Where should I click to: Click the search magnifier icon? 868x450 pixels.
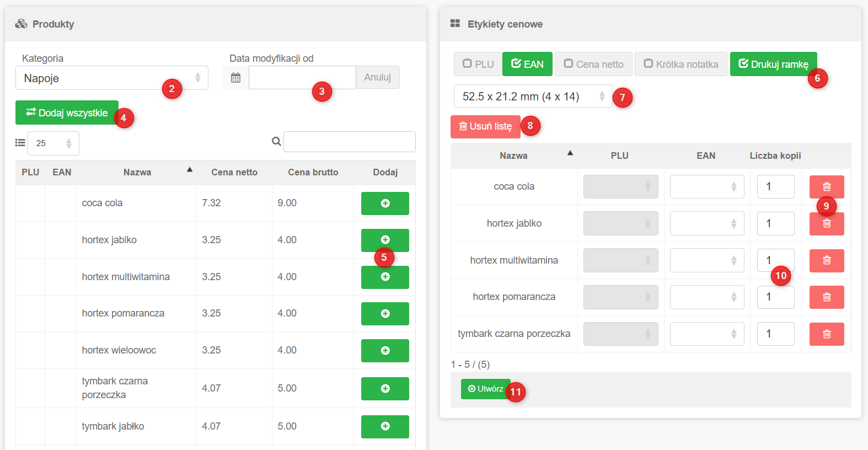276,142
